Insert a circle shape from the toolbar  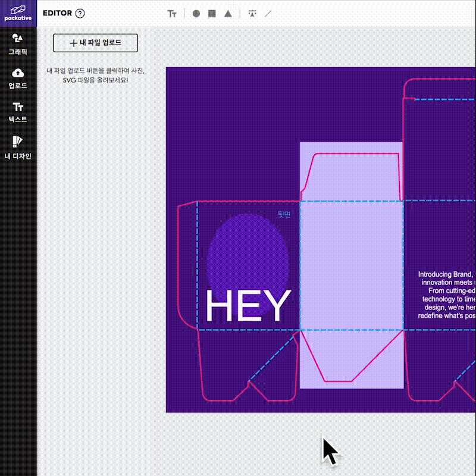click(x=196, y=13)
